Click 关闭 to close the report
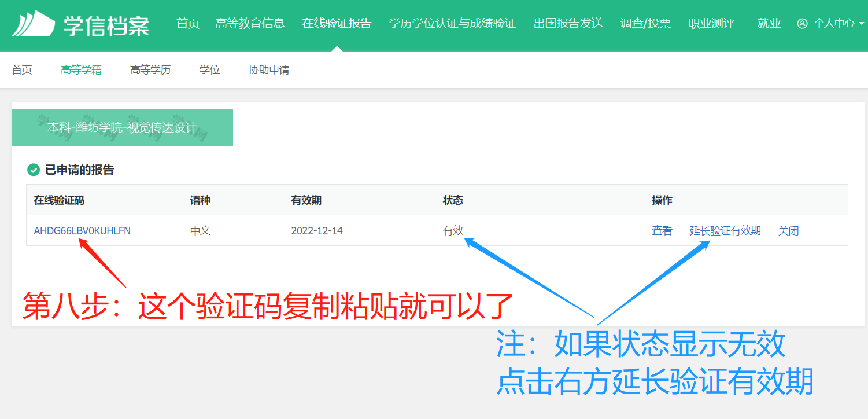 (788, 230)
